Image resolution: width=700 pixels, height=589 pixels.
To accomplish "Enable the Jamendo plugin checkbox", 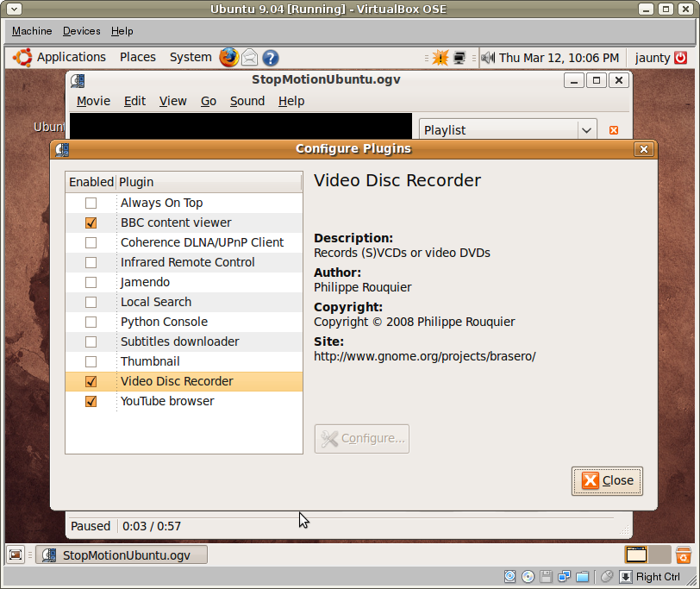I will pyautogui.click(x=91, y=282).
